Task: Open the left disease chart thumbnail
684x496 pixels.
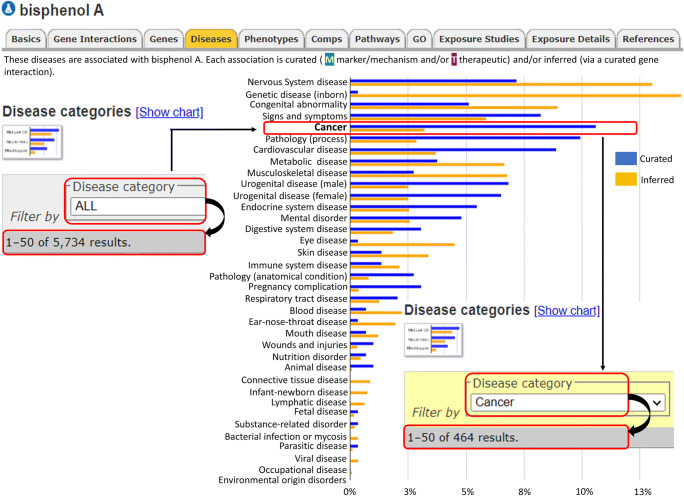Action: tap(33, 142)
